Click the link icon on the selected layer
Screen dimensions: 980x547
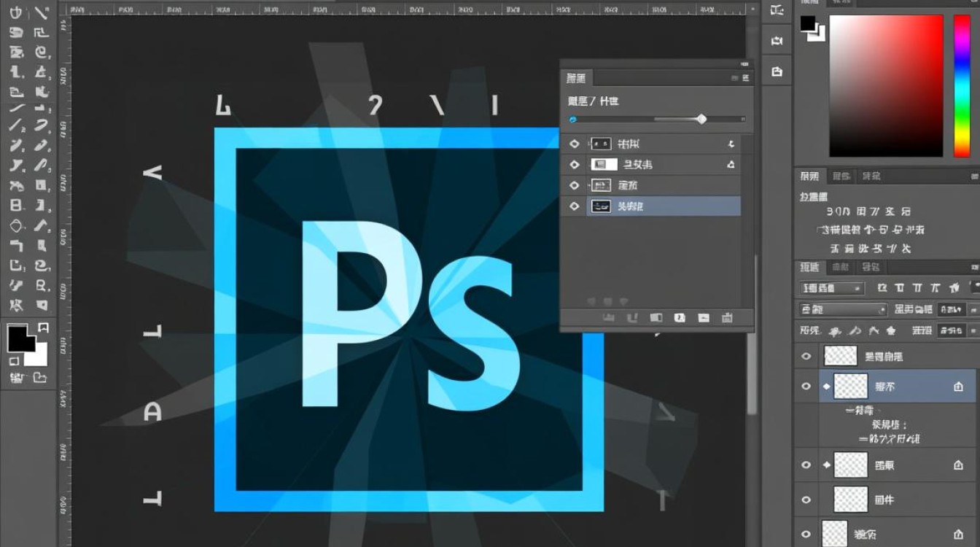827,387
